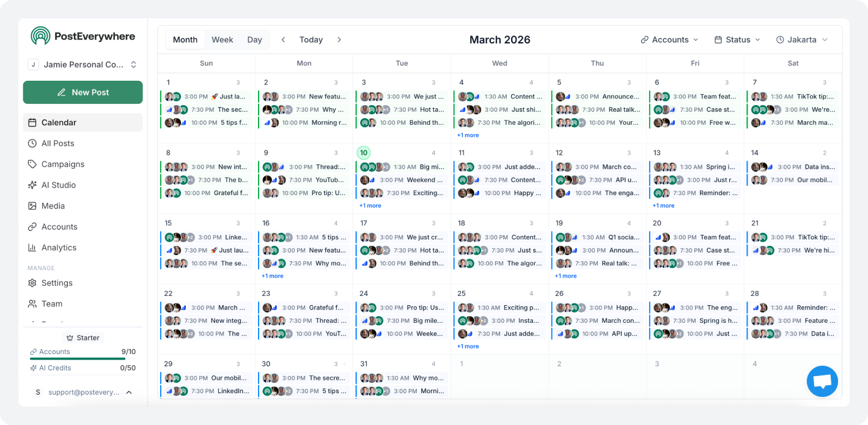Click the Calendar icon in sidebar
868x425 pixels.
(x=32, y=122)
